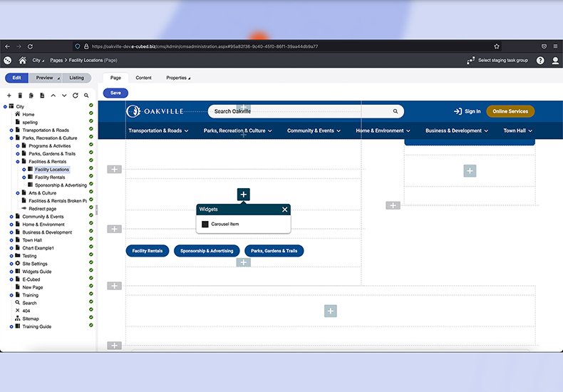Click the move page down arrow icon
The height and width of the screenshot is (392, 563).
point(64,96)
